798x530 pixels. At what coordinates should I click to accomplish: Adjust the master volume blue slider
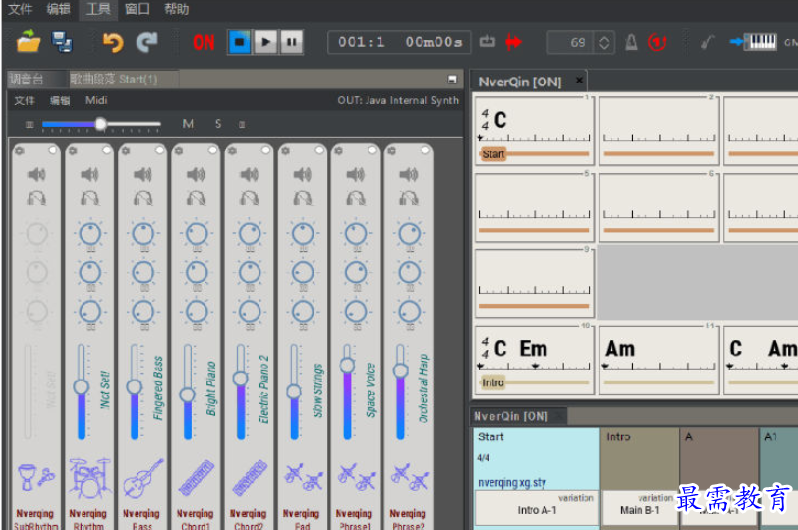point(101,124)
